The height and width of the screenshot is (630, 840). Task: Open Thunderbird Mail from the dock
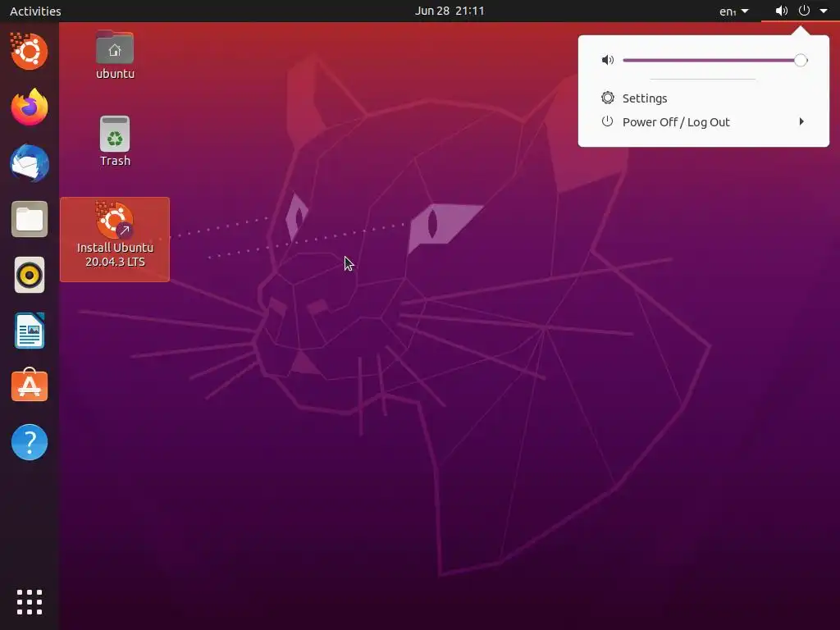coord(30,163)
